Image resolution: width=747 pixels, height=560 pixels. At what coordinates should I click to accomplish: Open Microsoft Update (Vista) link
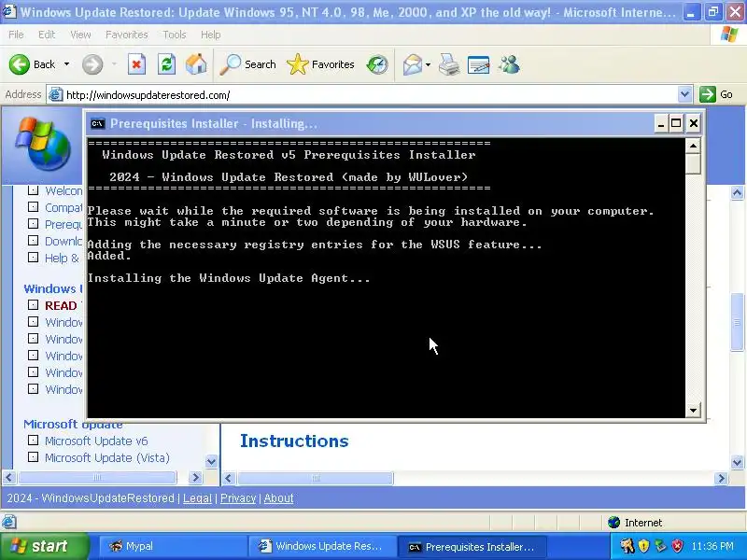click(x=107, y=457)
